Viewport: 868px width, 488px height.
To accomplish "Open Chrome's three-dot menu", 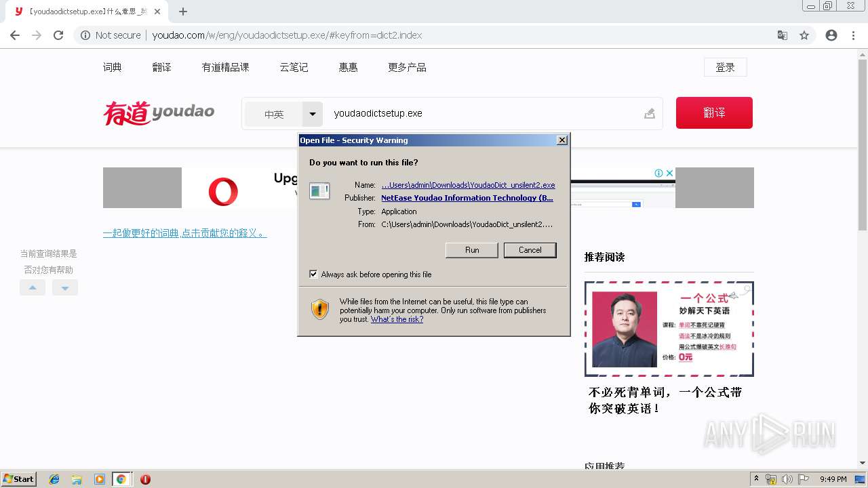I will [x=853, y=35].
